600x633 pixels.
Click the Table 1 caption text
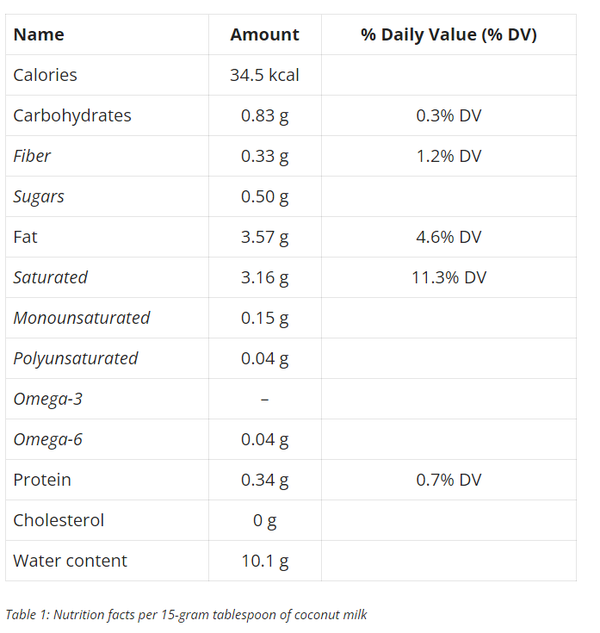tap(186, 614)
